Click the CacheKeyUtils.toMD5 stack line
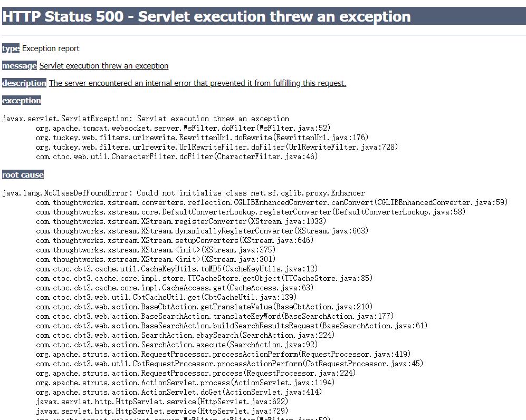The width and height of the screenshot is (526, 420). tap(177, 269)
